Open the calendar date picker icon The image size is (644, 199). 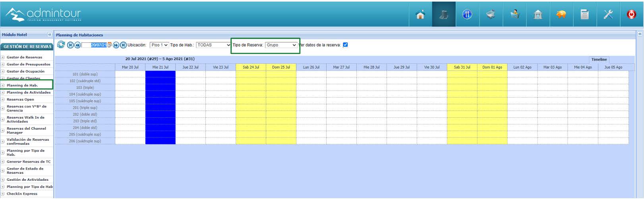(x=110, y=45)
